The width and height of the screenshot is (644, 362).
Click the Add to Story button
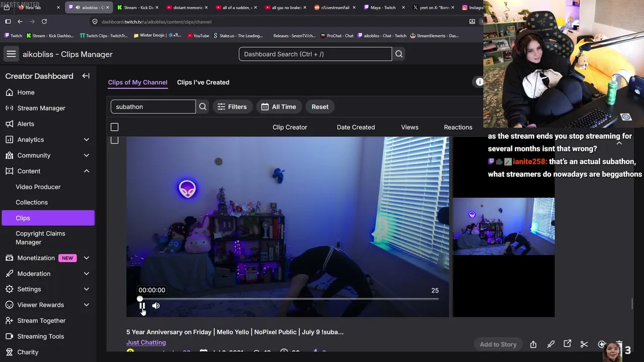[498, 344]
